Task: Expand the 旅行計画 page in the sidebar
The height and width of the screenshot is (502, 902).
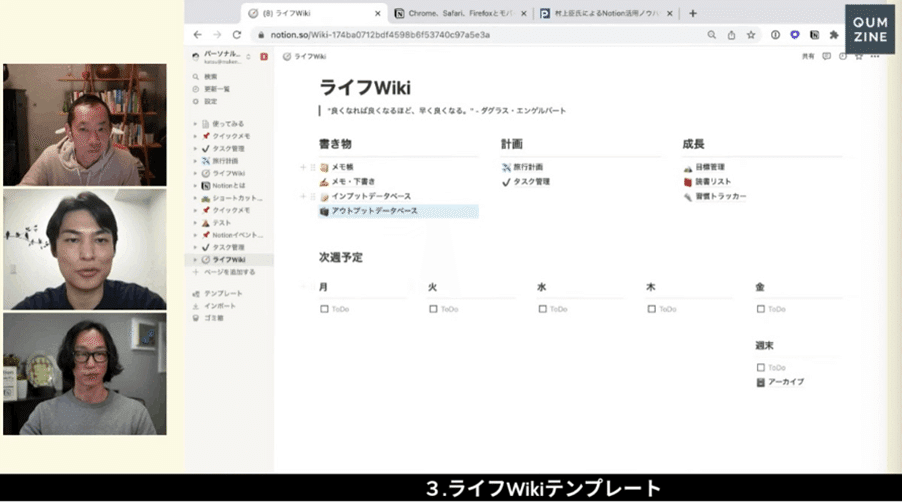Action: [195, 160]
